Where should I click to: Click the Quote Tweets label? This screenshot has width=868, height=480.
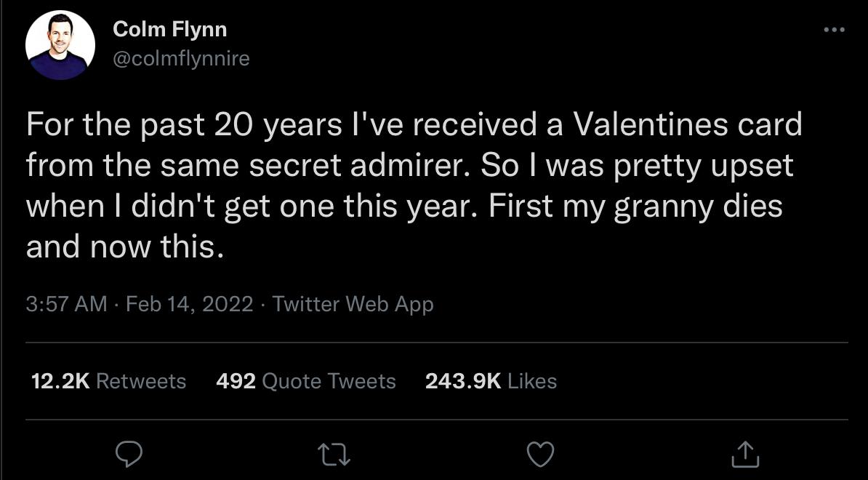(x=329, y=381)
